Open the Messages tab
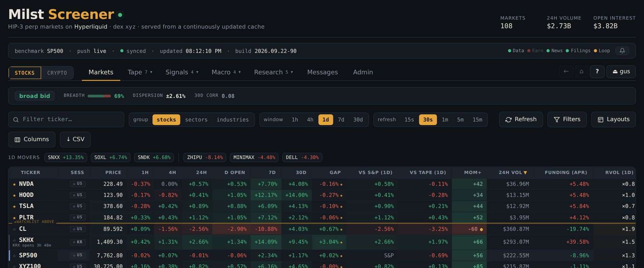This screenshot has height=268, width=644. [x=322, y=72]
